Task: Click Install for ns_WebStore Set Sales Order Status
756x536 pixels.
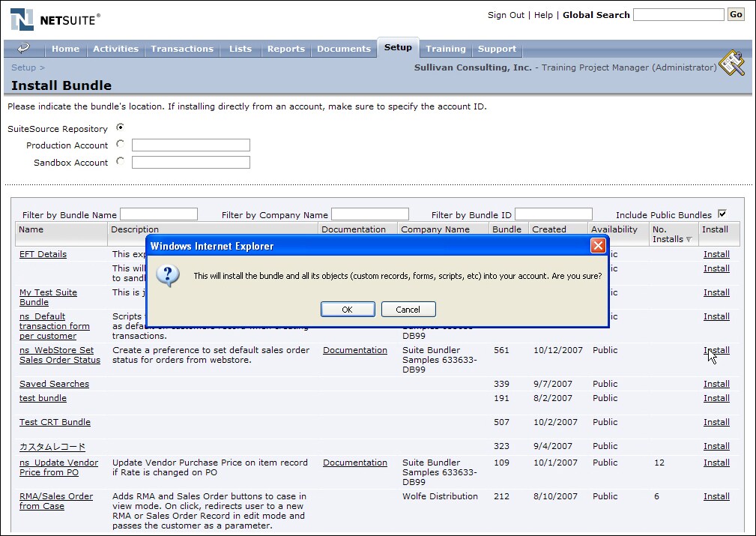Action: (716, 350)
